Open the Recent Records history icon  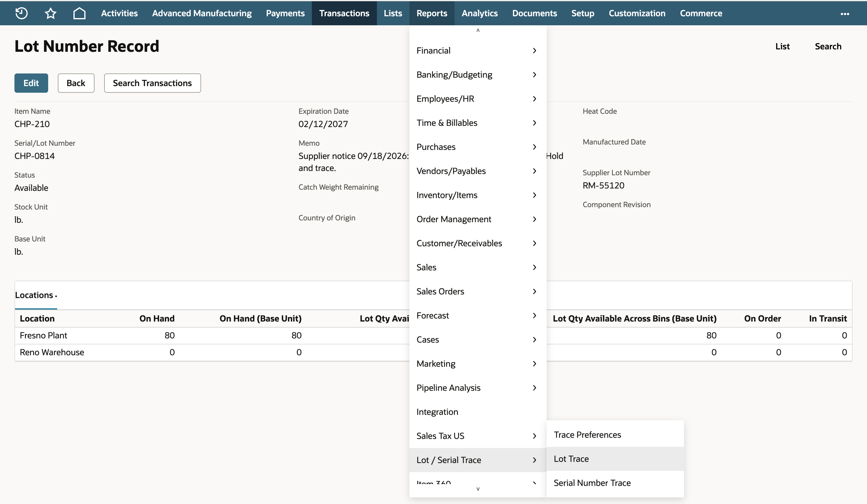click(x=22, y=13)
